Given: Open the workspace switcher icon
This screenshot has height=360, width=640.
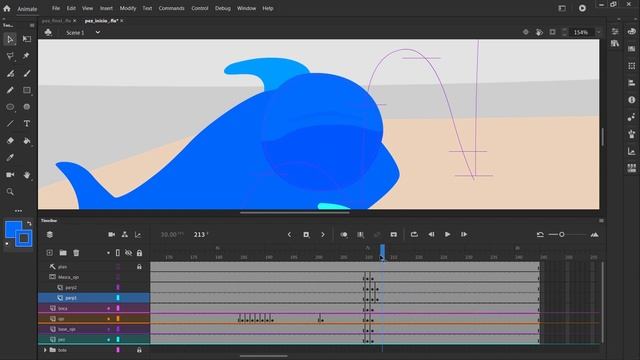Looking at the screenshot, I should click(562, 8).
